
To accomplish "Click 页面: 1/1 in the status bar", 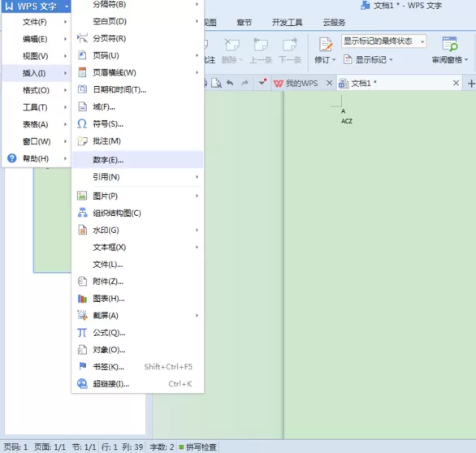I will coord(50,447).
